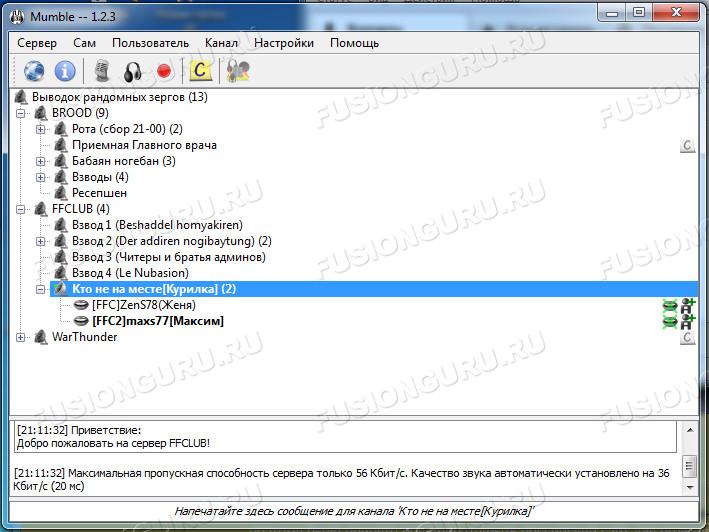The width and height of the screenshot is (709, 532).
Task: Collapse the FFCLUB channel tree
Action: coord(20,209)
